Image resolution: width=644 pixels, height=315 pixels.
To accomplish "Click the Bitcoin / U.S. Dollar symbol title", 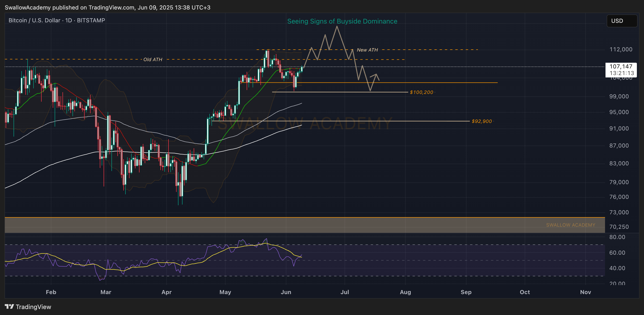I will click(57, 20).
